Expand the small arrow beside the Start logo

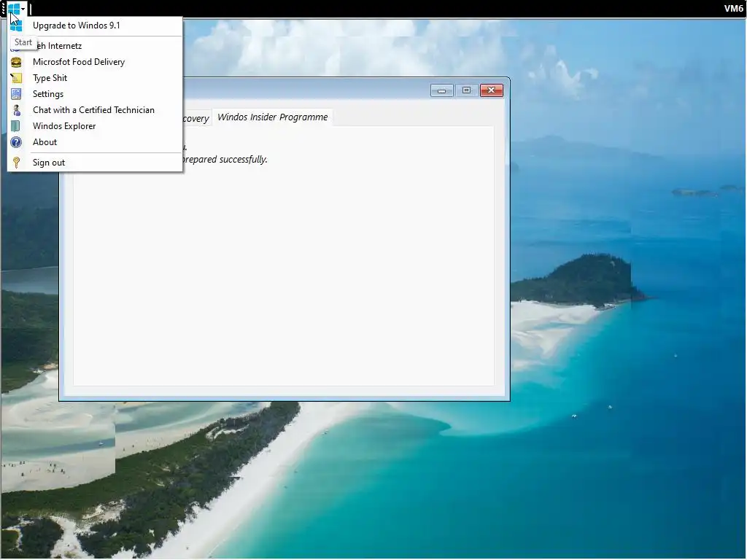(23, 9)
